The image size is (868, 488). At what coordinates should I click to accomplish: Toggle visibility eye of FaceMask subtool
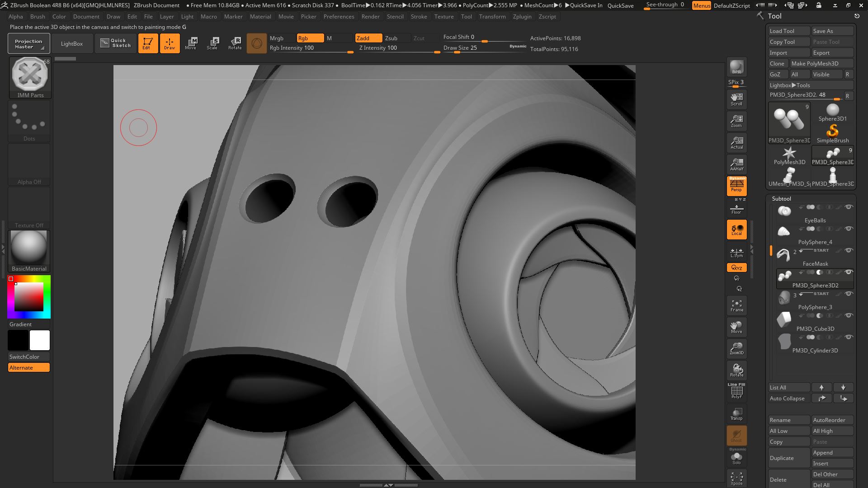(x=849, y=250)
